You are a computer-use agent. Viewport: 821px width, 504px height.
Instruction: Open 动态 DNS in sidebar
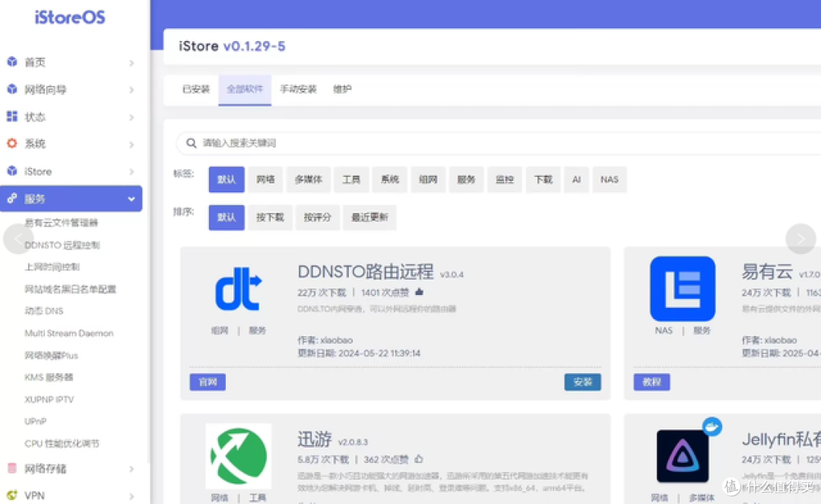[44, 311]
